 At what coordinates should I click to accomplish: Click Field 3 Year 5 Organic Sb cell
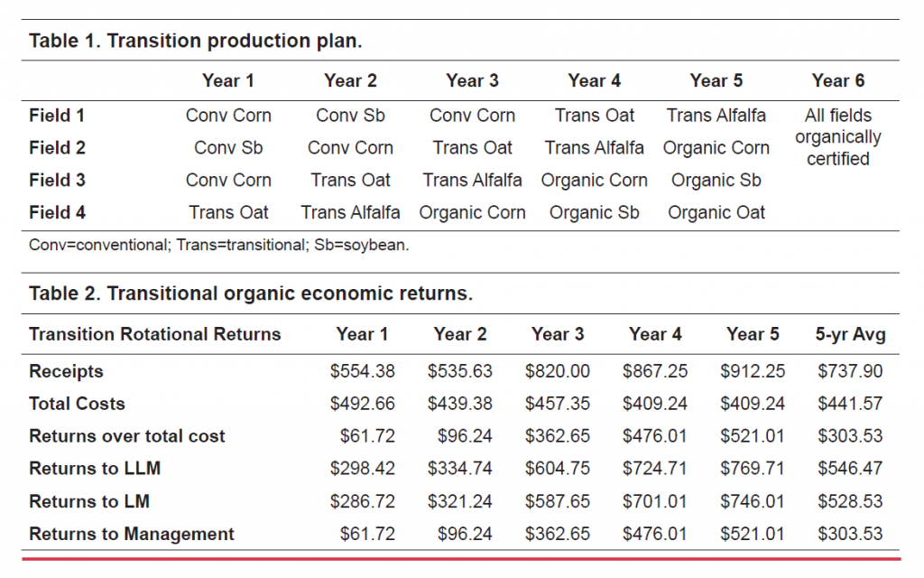click(716, 181)
